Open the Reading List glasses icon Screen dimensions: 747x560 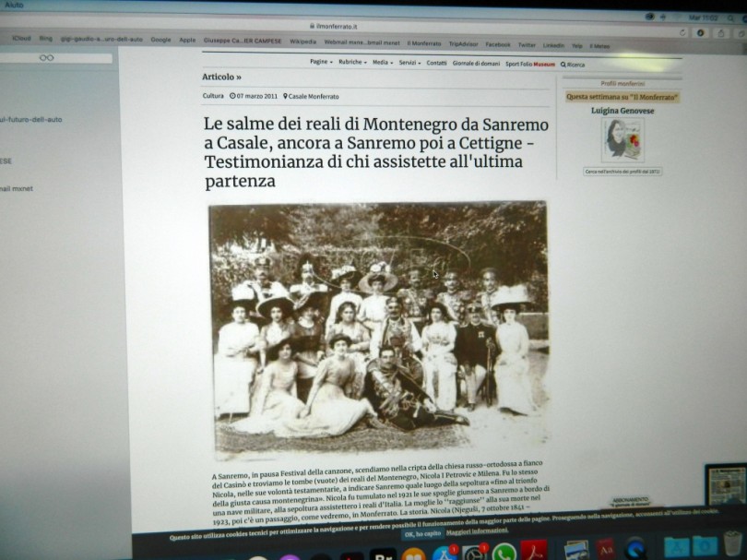click(x=46, y=57)
